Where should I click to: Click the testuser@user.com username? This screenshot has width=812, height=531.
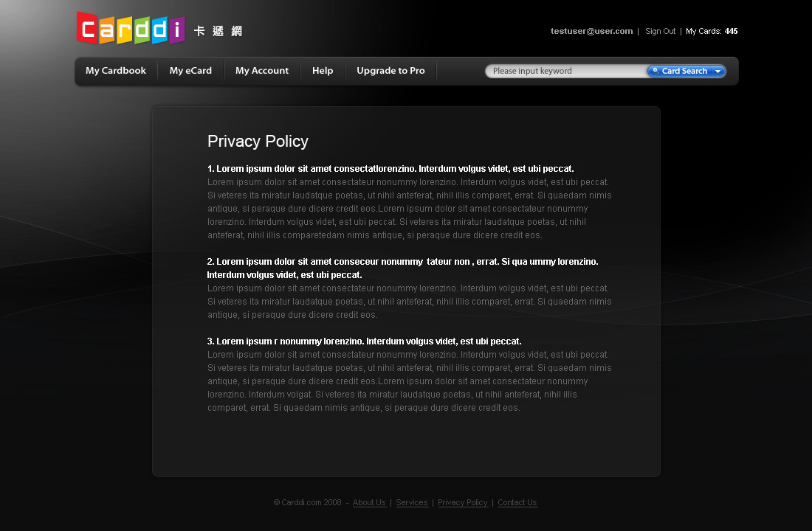pos(591,31)
